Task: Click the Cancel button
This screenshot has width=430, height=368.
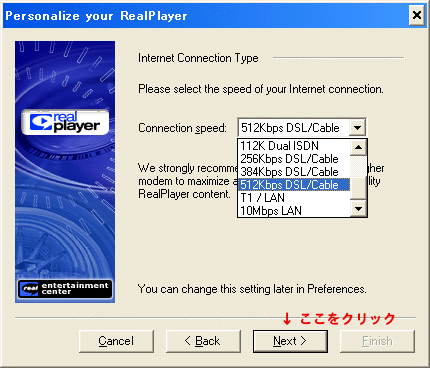Action: click(x=116, y=341)
